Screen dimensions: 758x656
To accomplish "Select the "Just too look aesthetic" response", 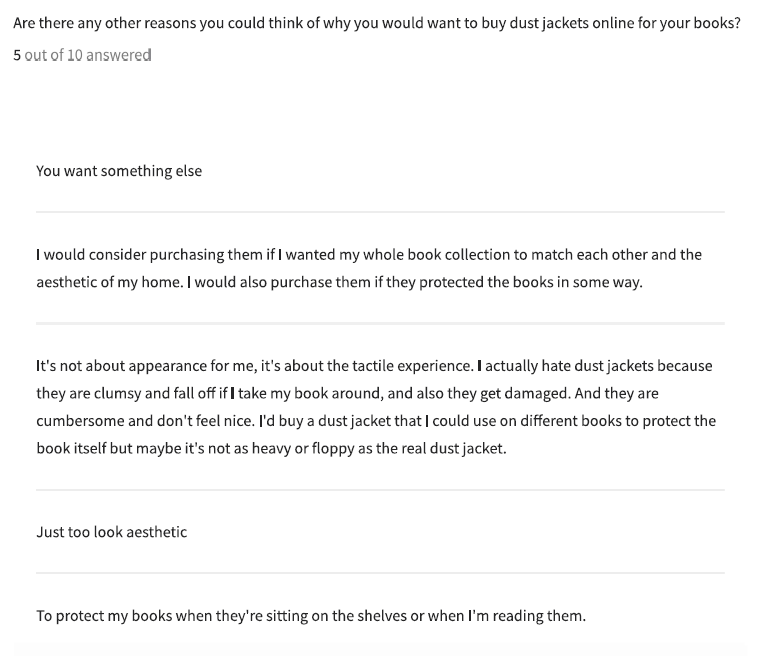I will point(111,532).
